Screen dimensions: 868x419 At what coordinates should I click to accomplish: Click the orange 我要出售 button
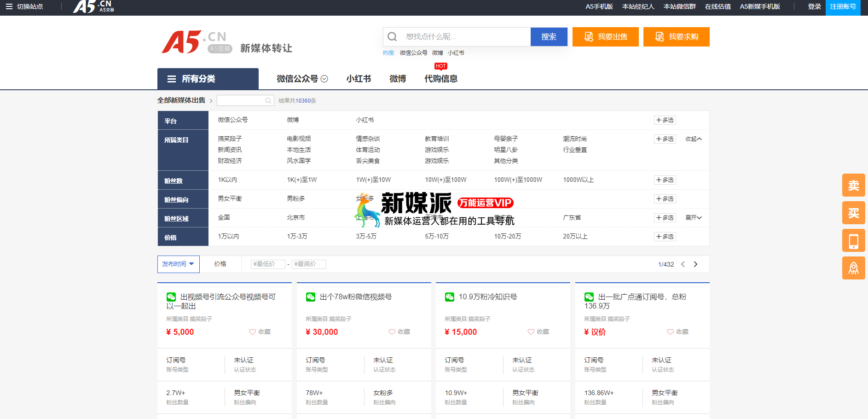tap(606, 37)
